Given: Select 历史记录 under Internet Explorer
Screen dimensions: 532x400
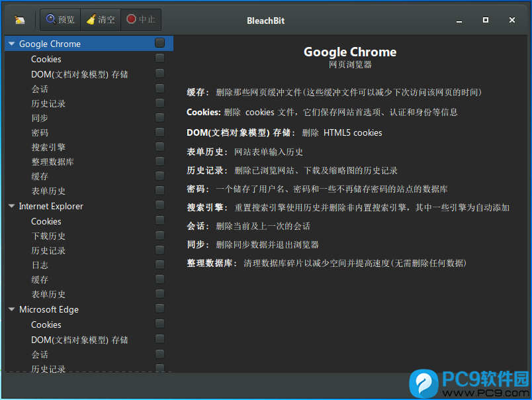Looking at the screenshot, I should point(48,250).
